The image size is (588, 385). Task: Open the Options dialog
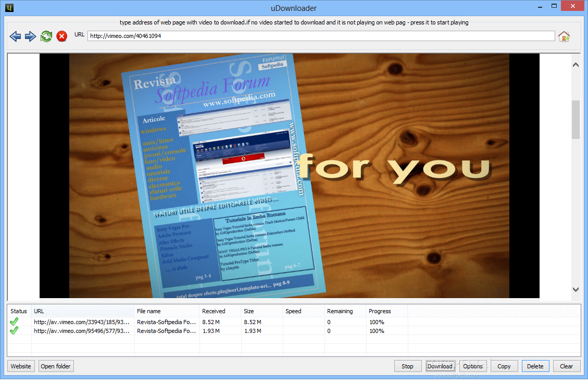(x=472, y=366)
